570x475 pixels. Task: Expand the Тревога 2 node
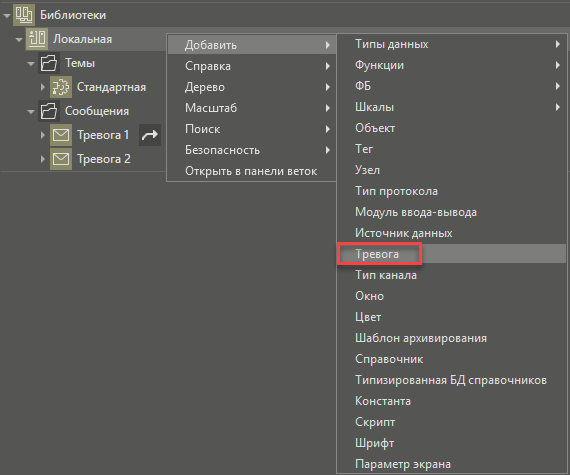(x=43, y=159)
